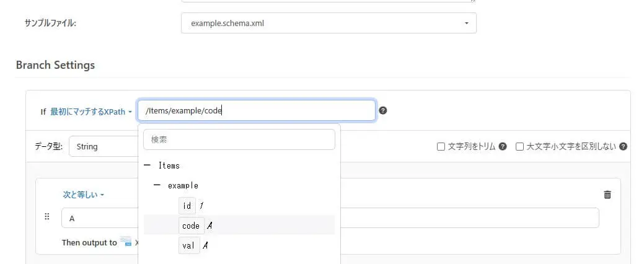Select the id node in the tree
This screenshot has height=264, width=644.
[187, 206]
